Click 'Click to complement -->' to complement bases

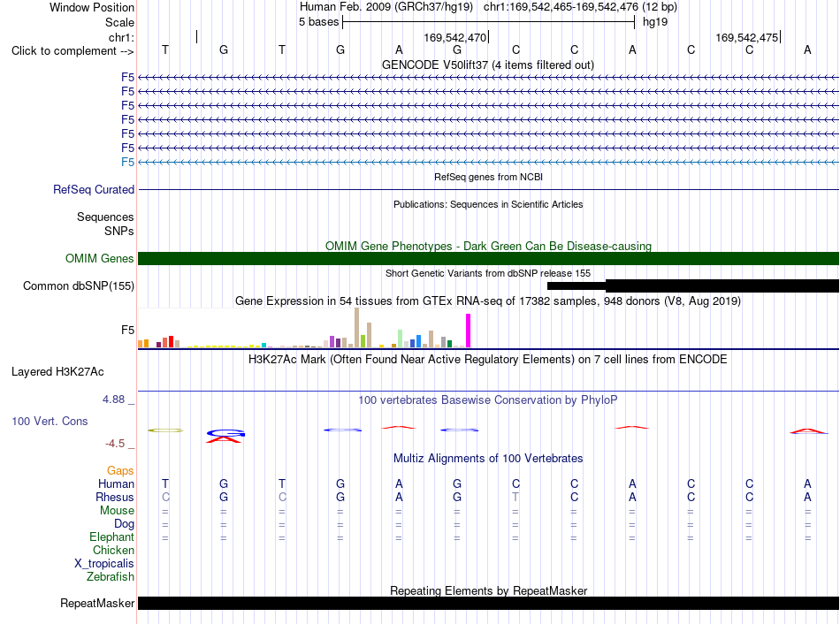click(x=73, y=51)
